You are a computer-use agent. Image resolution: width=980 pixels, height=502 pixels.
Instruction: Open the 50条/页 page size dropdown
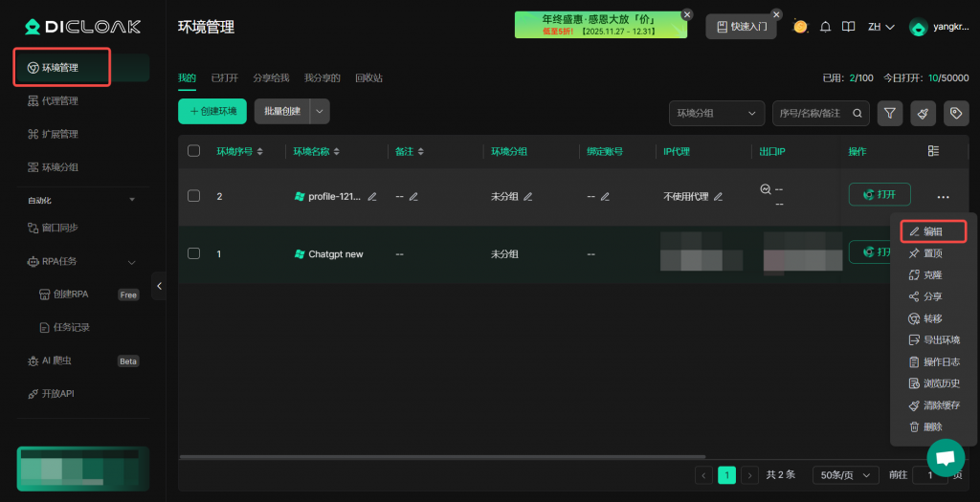(x=845, y=475)
